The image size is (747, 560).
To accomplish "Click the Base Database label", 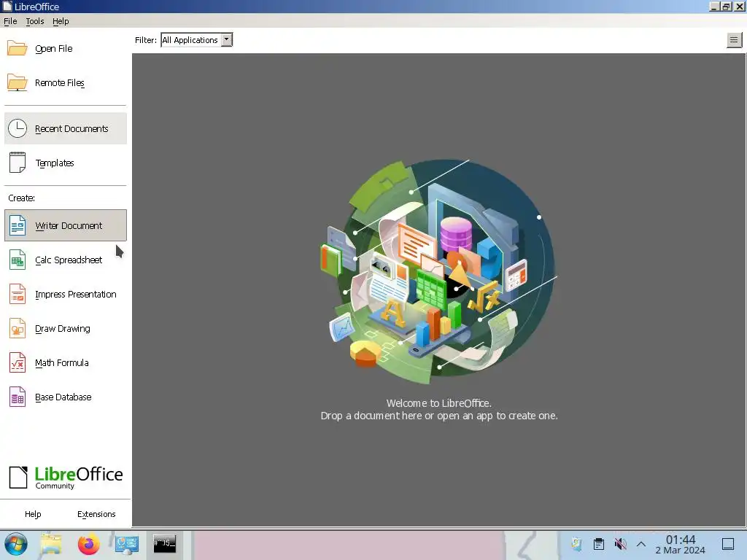I will (63, 397).
